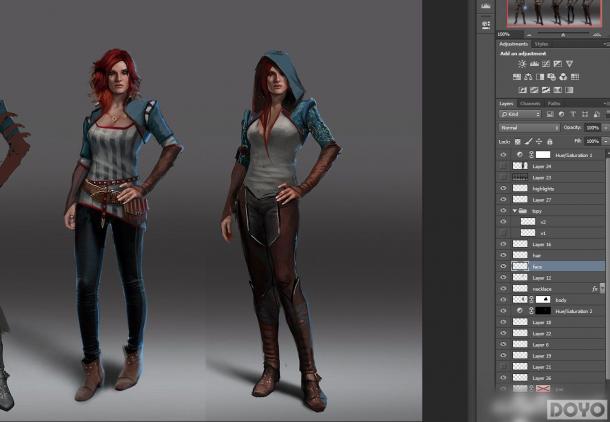
Task: Switch to the Styles tab
Action: coord(541,44)
